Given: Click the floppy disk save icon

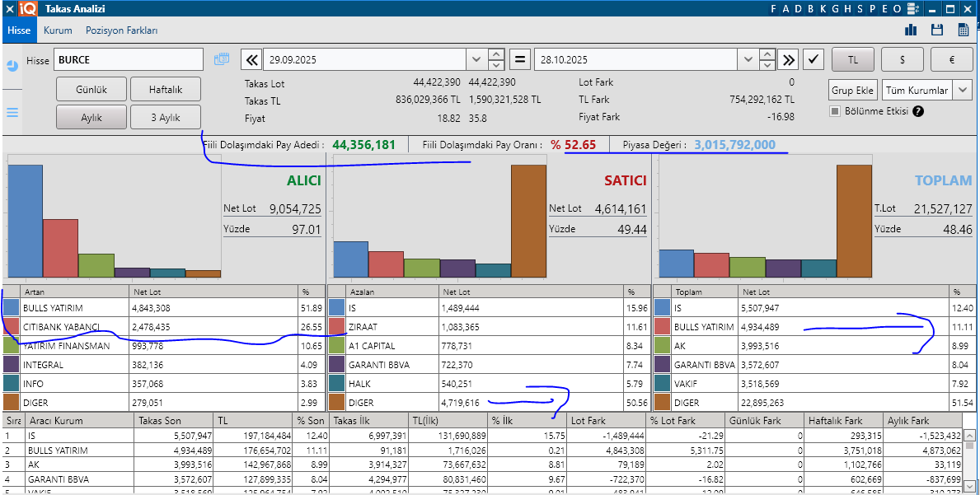Looking at the screenshot, I should click(x=937, y=30).
